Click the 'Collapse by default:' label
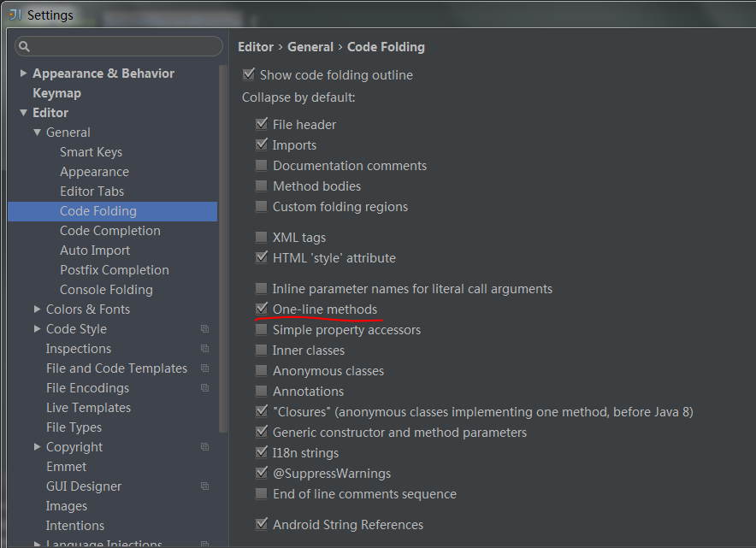This screenshot has width=756, height=548. coord(298,97)
